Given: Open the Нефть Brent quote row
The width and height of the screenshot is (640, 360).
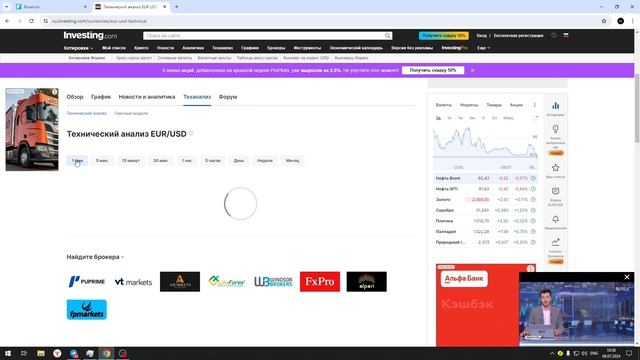Looking at the screenshot, I should (x=486, y=178).
